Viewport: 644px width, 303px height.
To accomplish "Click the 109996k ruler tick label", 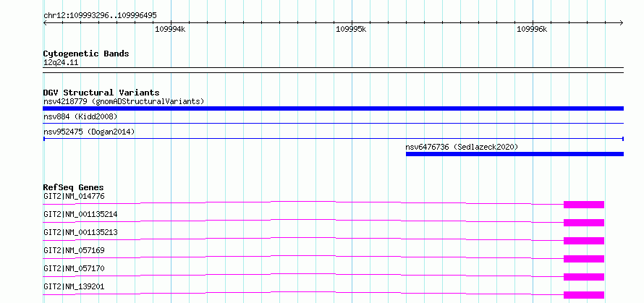I will tap(532, 29).
